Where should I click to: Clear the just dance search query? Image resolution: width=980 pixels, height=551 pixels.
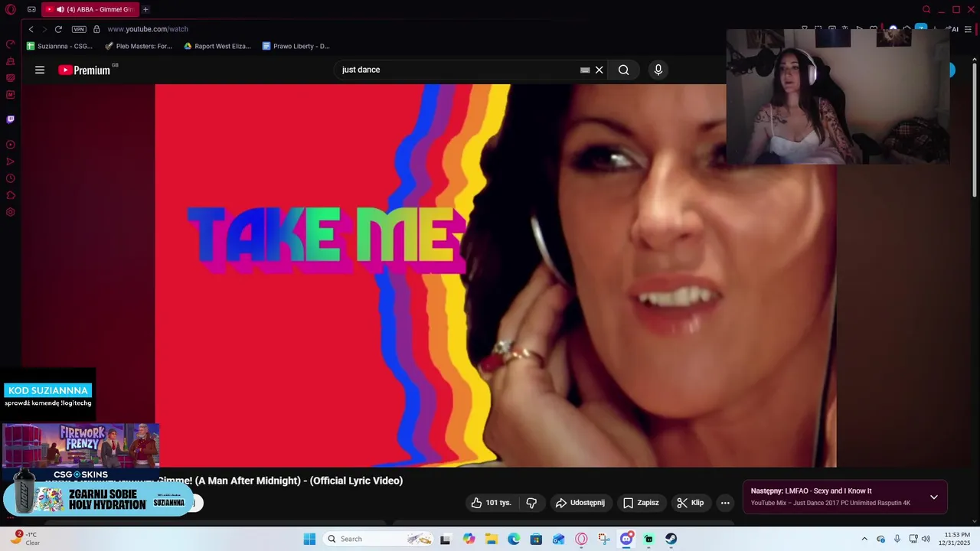pyautogui.click(x=599, y=70)
